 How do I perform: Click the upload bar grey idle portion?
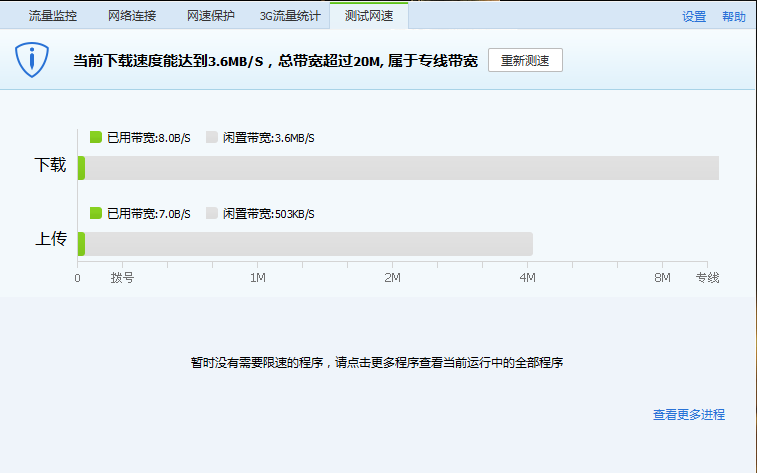309,244
